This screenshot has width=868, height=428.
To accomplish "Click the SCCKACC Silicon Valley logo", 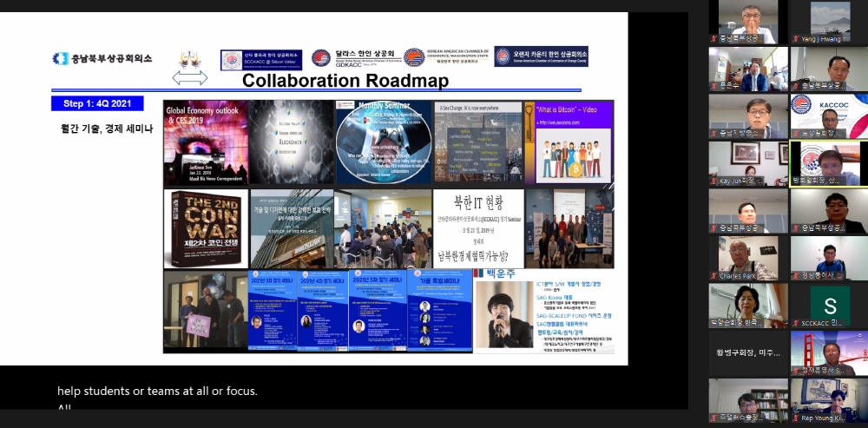I will [261, 59].
